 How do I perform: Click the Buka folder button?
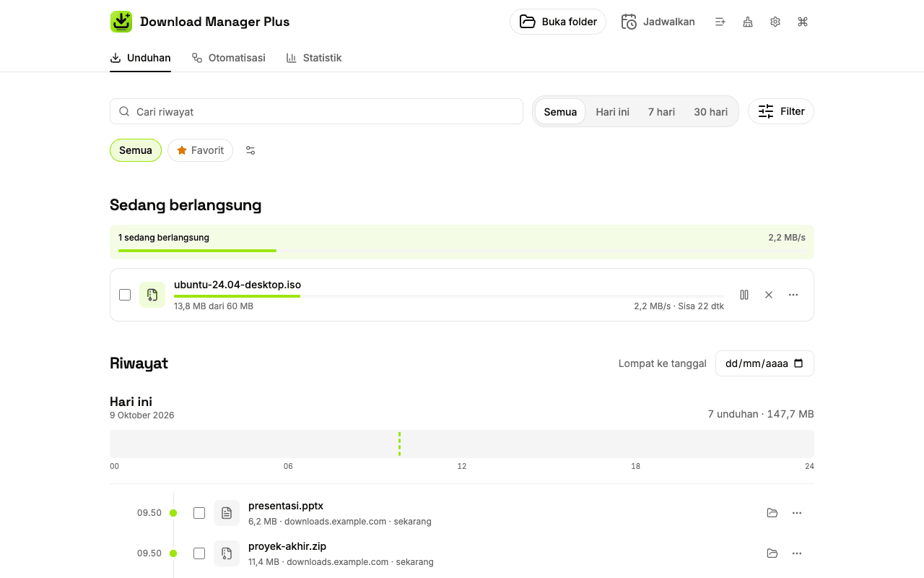pos(558,22)
